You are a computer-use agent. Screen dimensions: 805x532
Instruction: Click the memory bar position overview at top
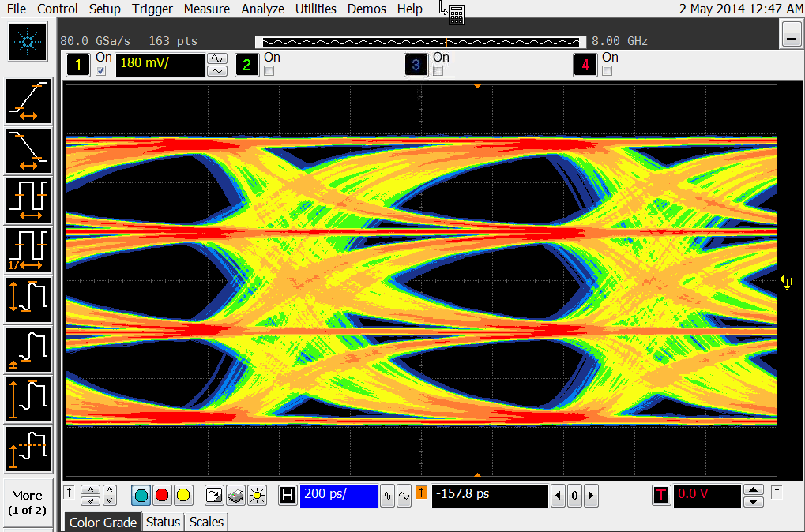coord(420,41)
